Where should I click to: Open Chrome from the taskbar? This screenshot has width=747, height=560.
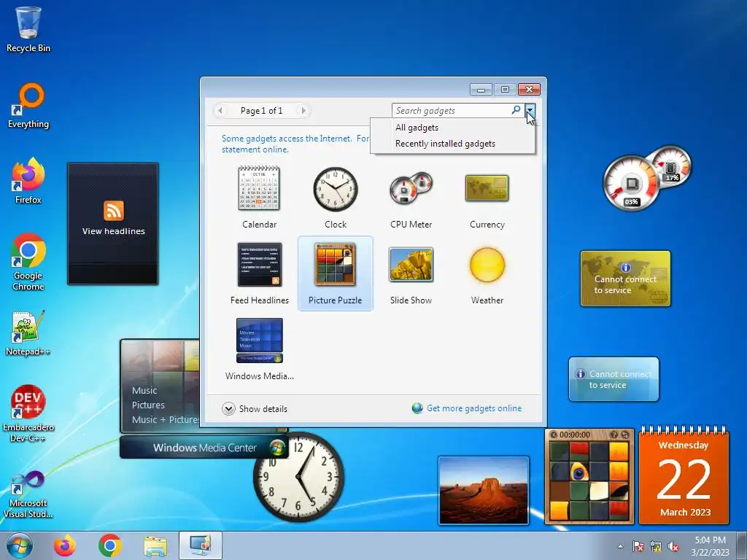(110, 545)
